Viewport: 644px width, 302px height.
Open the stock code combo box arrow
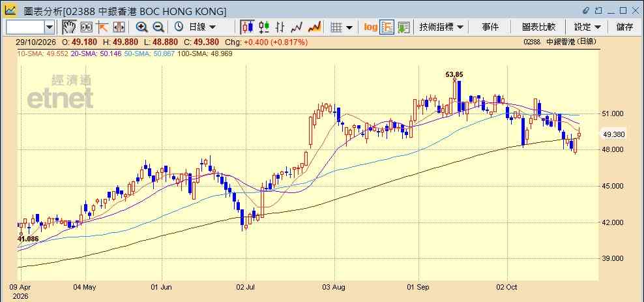[x=50, y=27]
